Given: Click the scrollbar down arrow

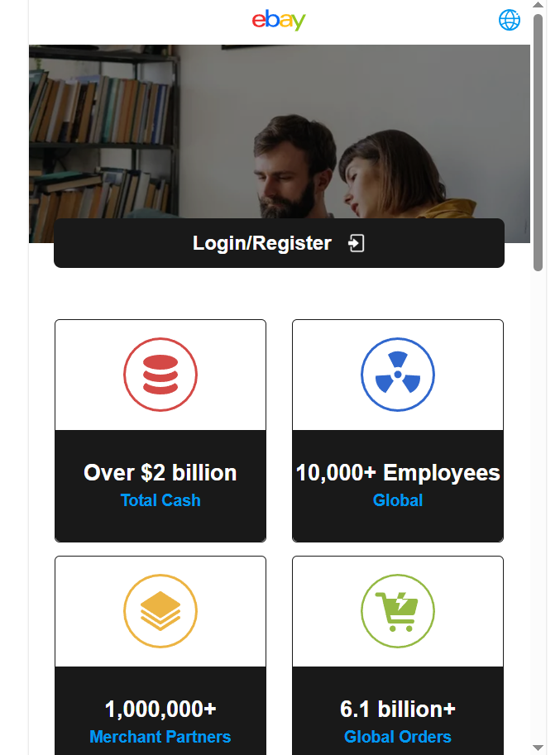Looking at the screenshot, I should [x=538, y=748].
